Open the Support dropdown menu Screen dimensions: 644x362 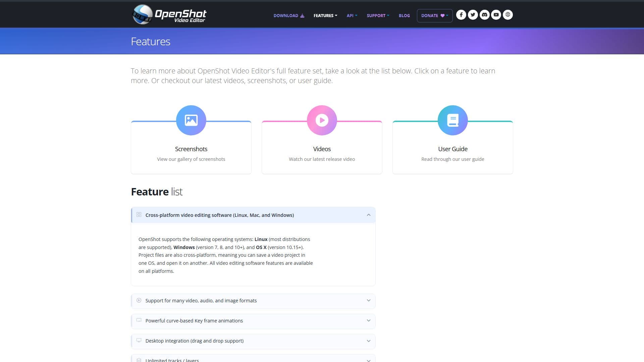tap(378, 16)
